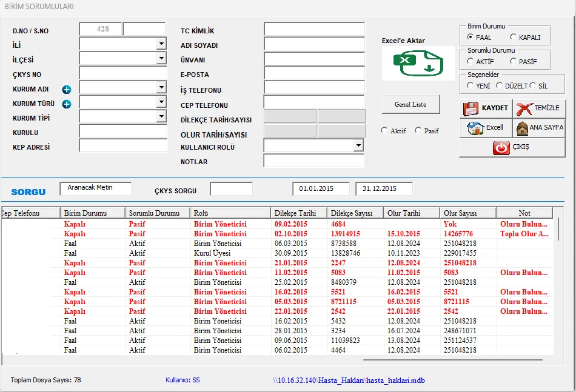
Task: Select KAPALI under Birim Durumu
Action: [513, 37]
